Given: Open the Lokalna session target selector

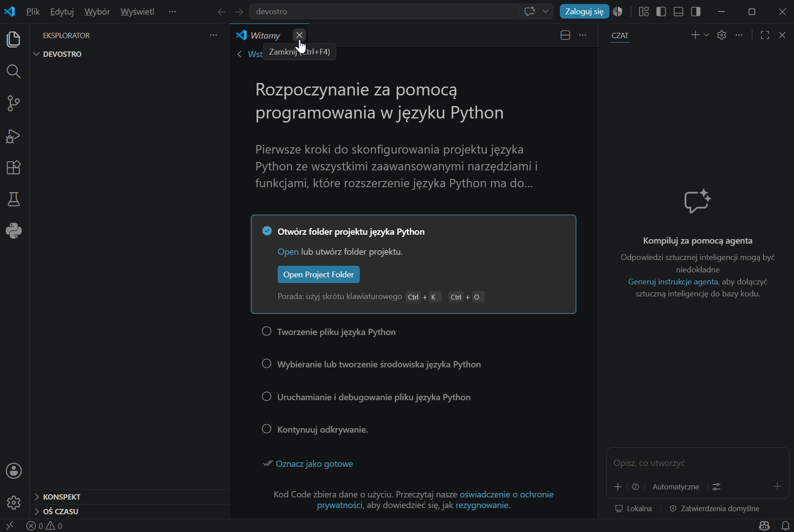Looking at the screenshot, I should coord(633,508).
